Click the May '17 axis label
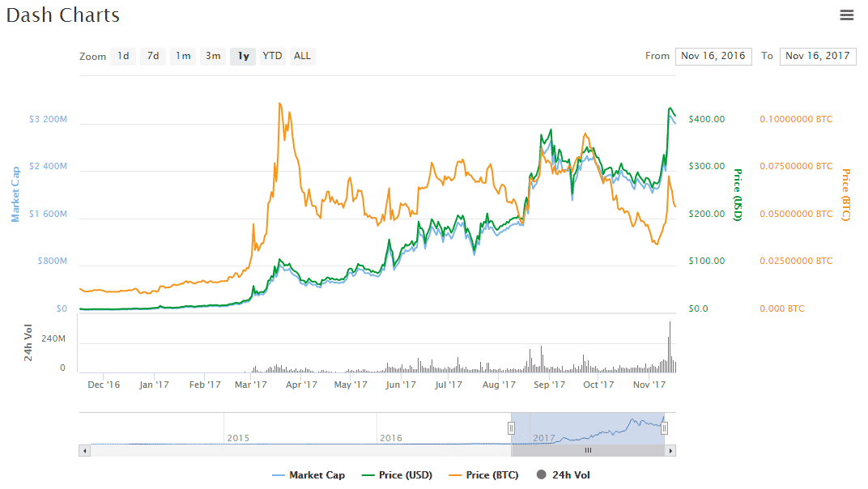The height and width of the screenshot is (489, 868). (x=351, y=385)
